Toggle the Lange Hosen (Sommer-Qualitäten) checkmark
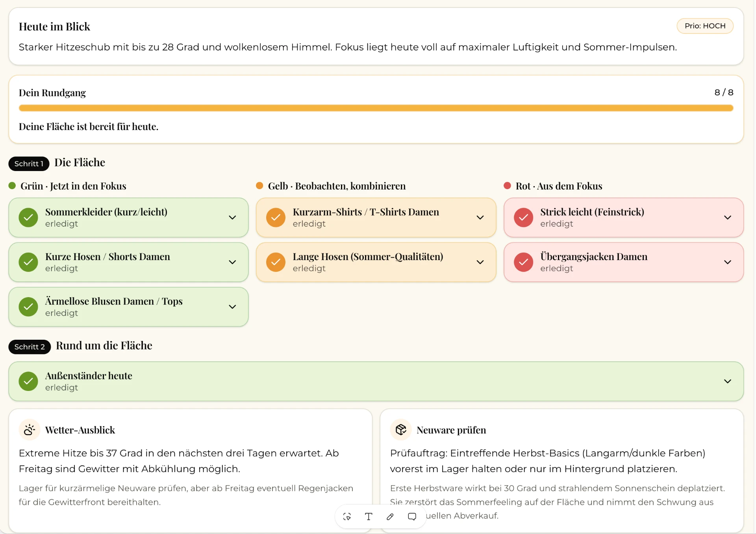The image size is (756, 534). pos(276,262)
